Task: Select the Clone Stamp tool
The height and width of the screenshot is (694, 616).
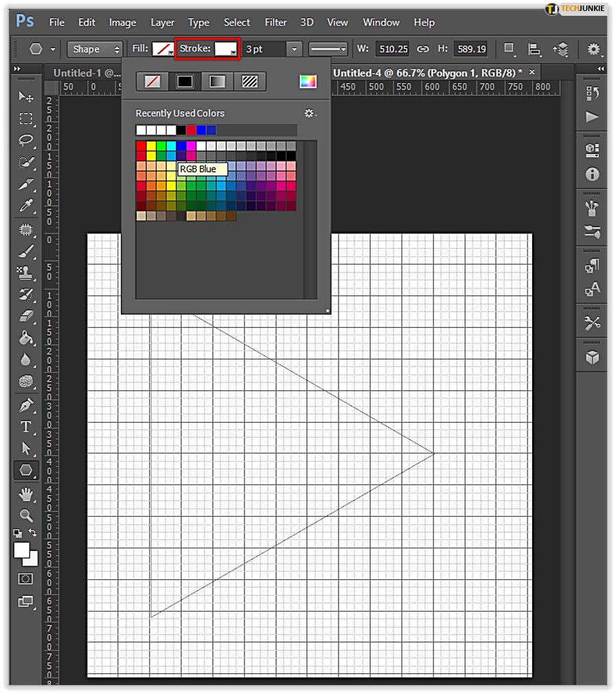Action: tap(25, 273)
